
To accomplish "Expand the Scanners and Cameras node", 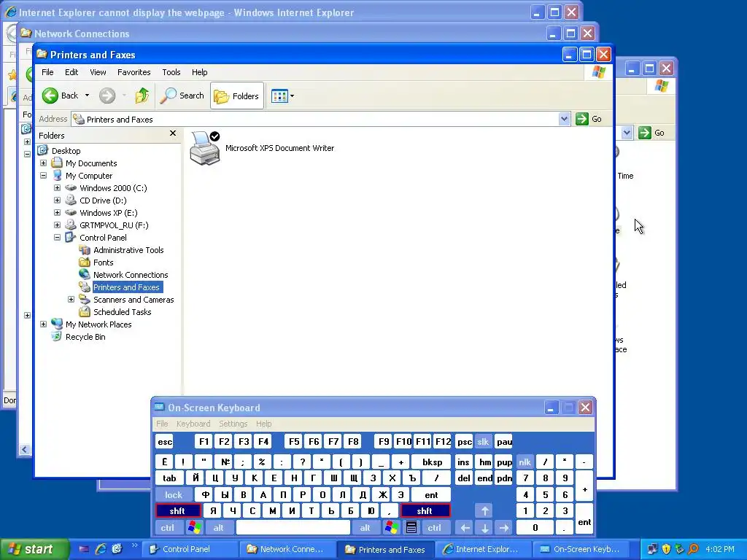I will [71, 300].
